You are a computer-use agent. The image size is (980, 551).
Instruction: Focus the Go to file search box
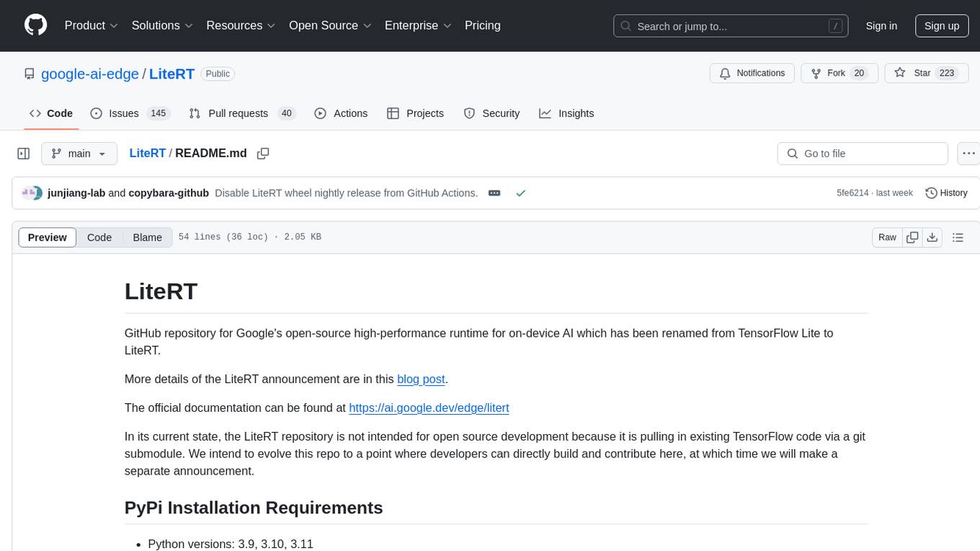point(863,154)
